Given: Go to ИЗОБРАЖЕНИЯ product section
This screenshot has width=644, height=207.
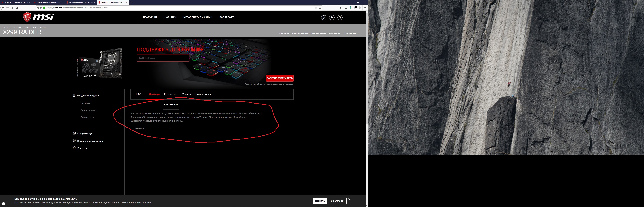Looking at the screenshot, I should click(x=319, y=33).
